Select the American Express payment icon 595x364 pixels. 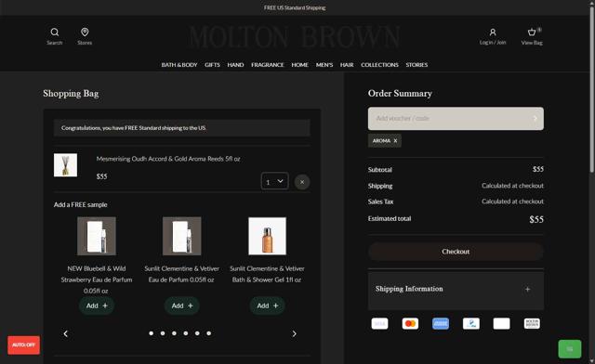[x=441, y=323]
